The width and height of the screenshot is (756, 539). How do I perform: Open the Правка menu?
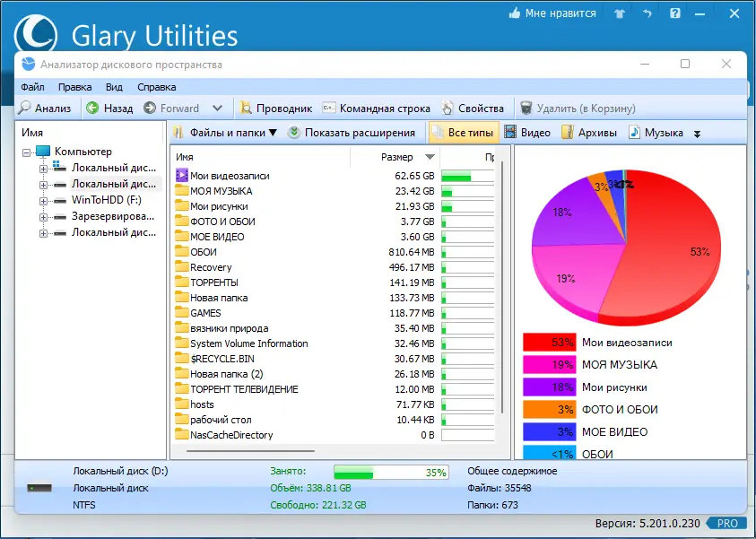74,87
